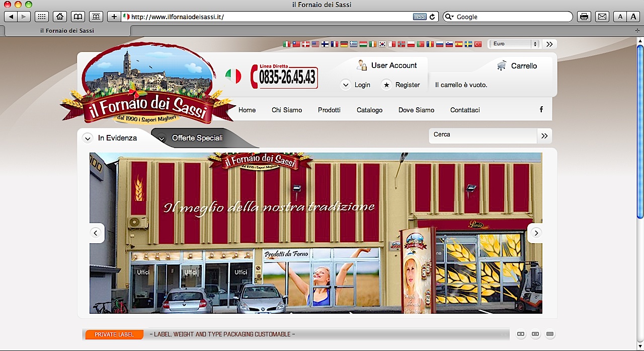Choose the Polish flag language
The image size is (644, 351).
click(411, 44)
